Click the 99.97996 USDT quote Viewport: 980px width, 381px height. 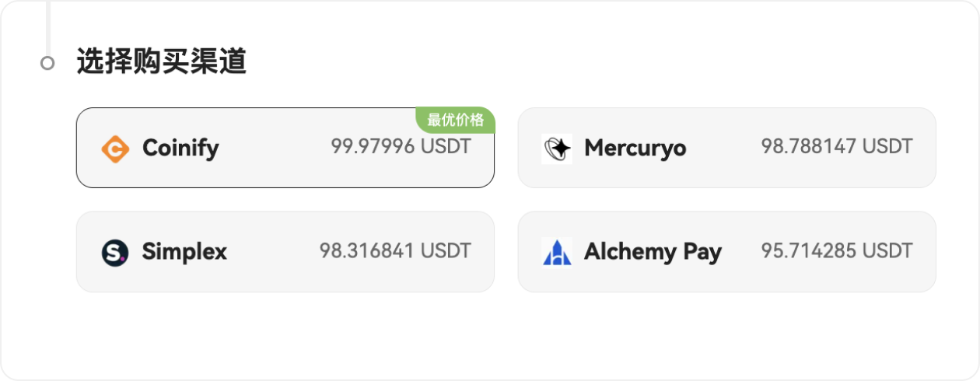(x=401, y=146)
